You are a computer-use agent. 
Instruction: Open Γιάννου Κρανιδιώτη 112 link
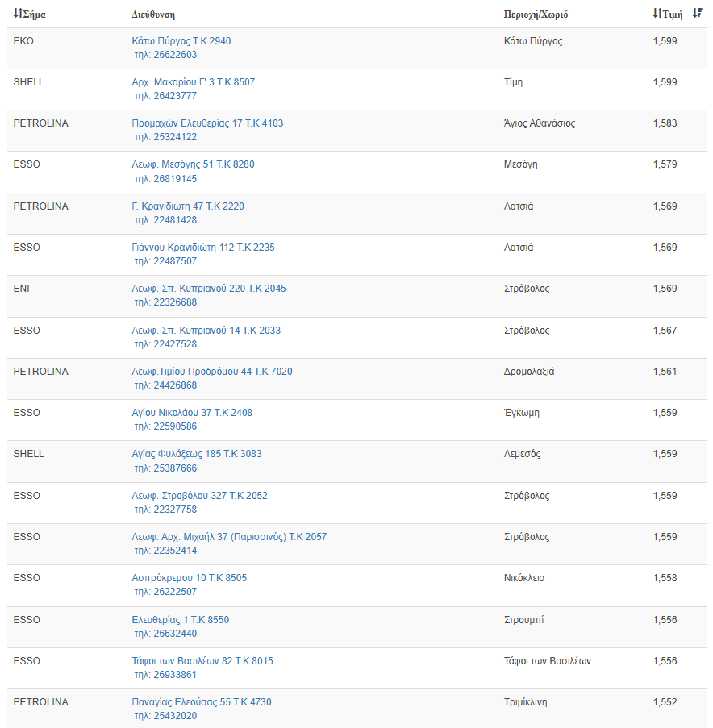point(203,248)
